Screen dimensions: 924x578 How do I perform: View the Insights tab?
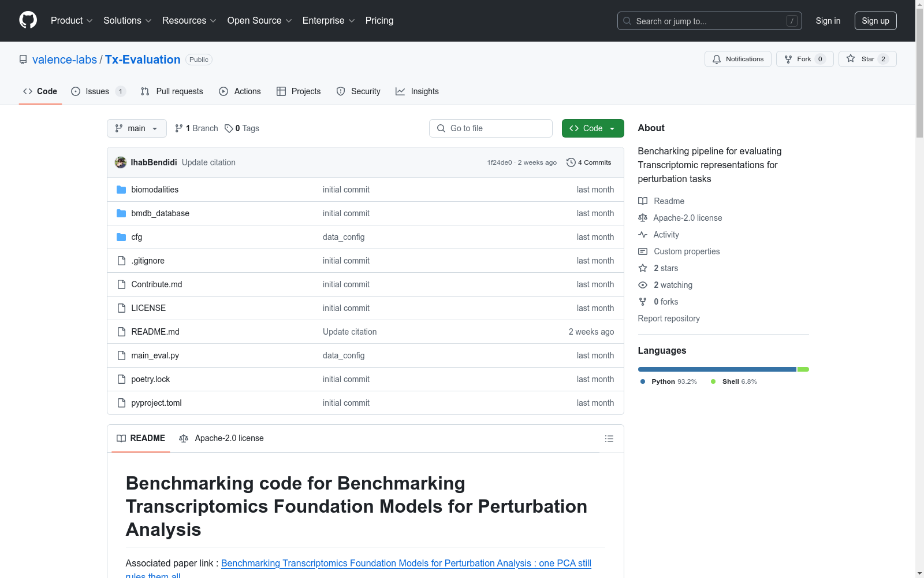point(417,91)
